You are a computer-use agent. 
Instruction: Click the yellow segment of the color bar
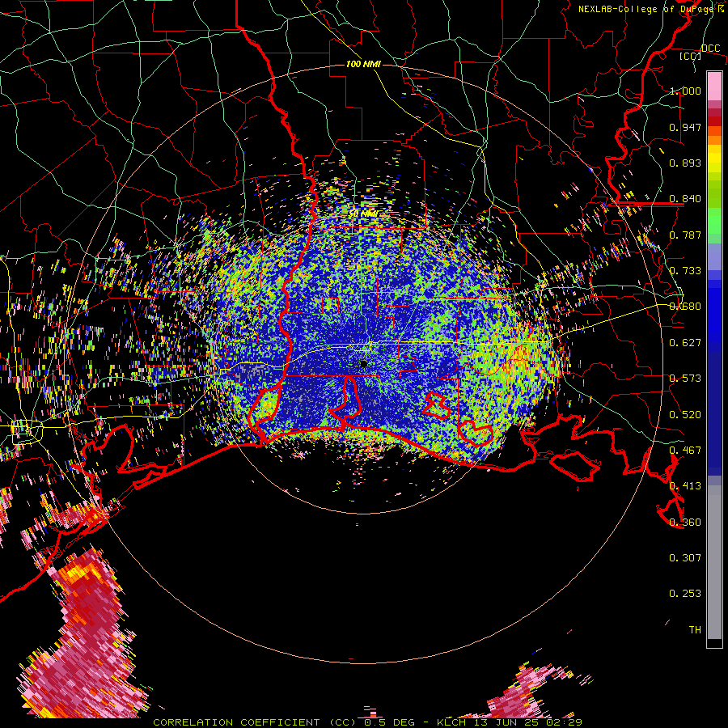point(714,159)
